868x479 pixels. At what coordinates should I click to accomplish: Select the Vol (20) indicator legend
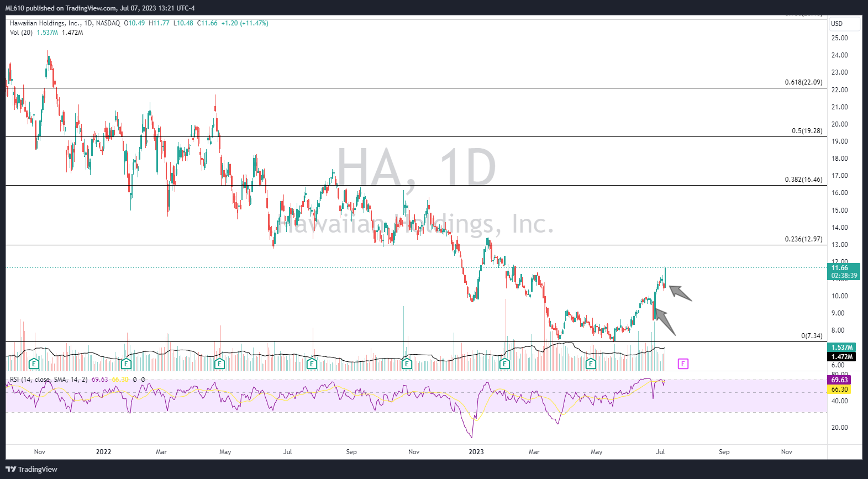point(21,33)
